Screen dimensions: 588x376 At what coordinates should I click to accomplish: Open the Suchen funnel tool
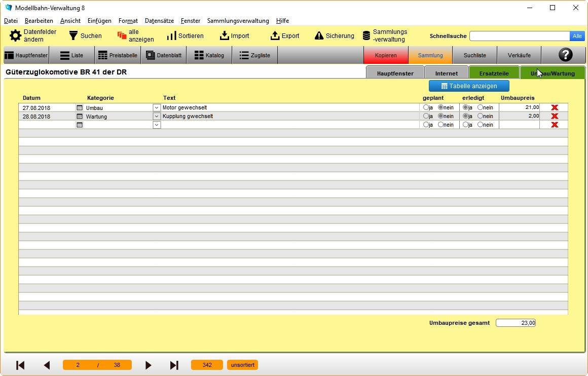73,35
